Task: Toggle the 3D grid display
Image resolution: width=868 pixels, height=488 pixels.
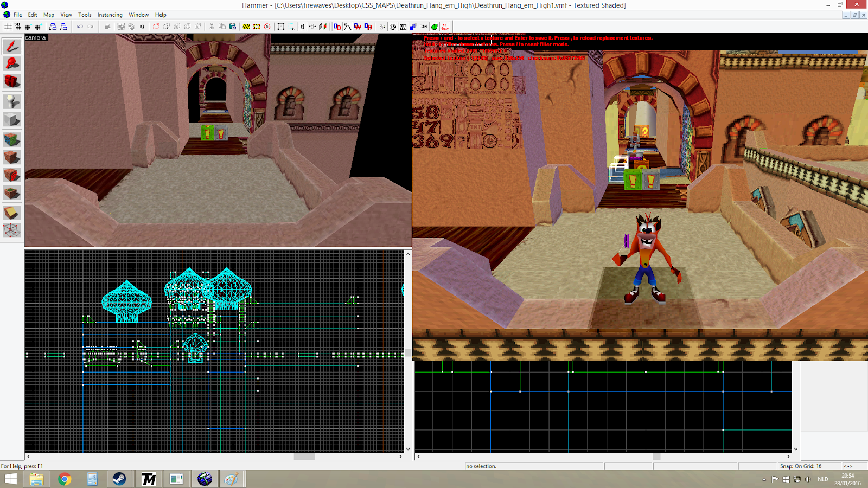Action: (x=18, y=27)
